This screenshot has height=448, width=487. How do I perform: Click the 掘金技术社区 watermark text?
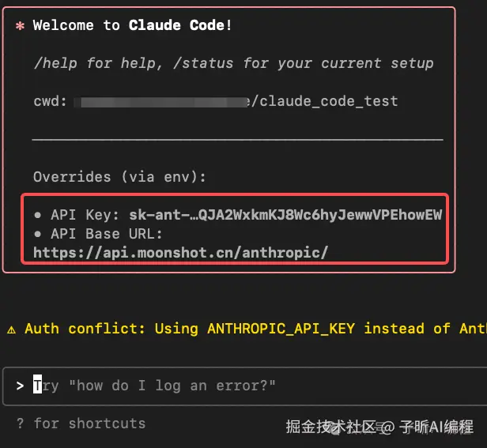click(x=331, y=427)
